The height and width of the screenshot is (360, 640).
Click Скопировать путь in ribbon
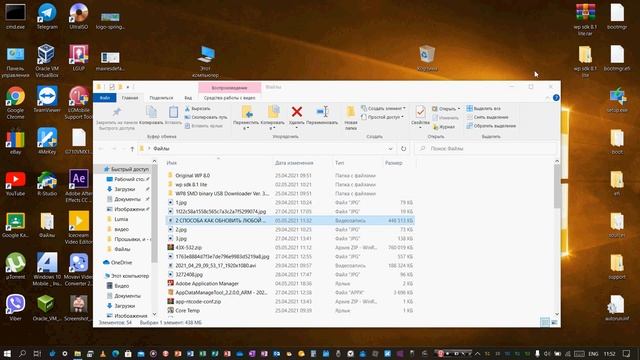tap(206, 117)
